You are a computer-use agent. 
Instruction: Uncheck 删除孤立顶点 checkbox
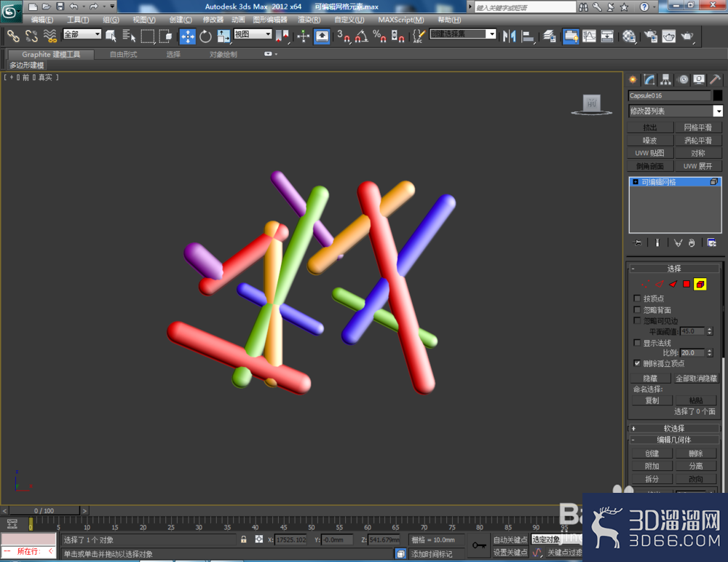click(637, 363)
